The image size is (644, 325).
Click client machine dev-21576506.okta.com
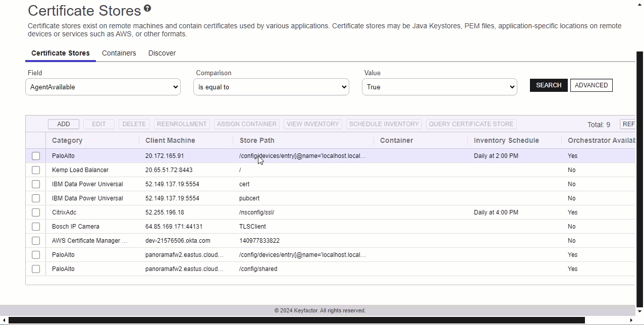[x=178, y=241]
